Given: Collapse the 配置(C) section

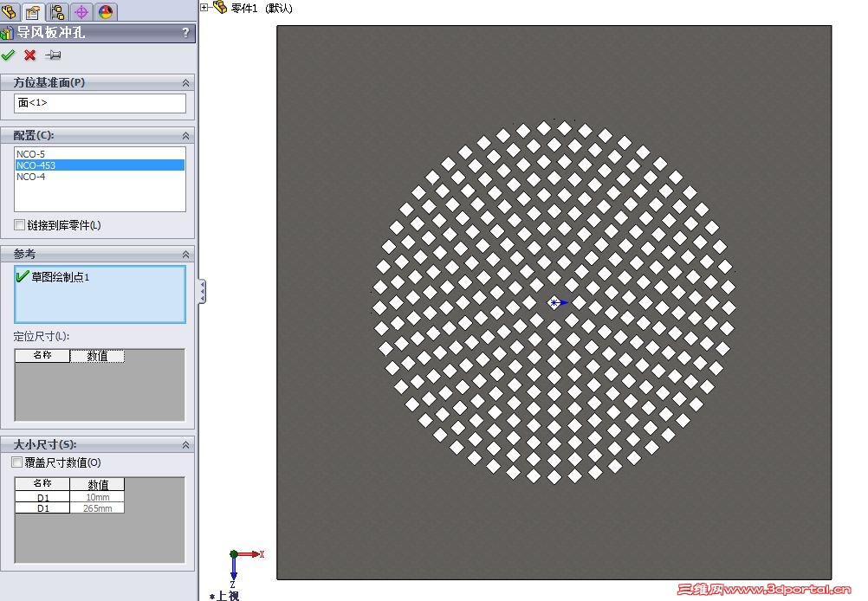Looking at the screenshot, I should tap(185, 136).
